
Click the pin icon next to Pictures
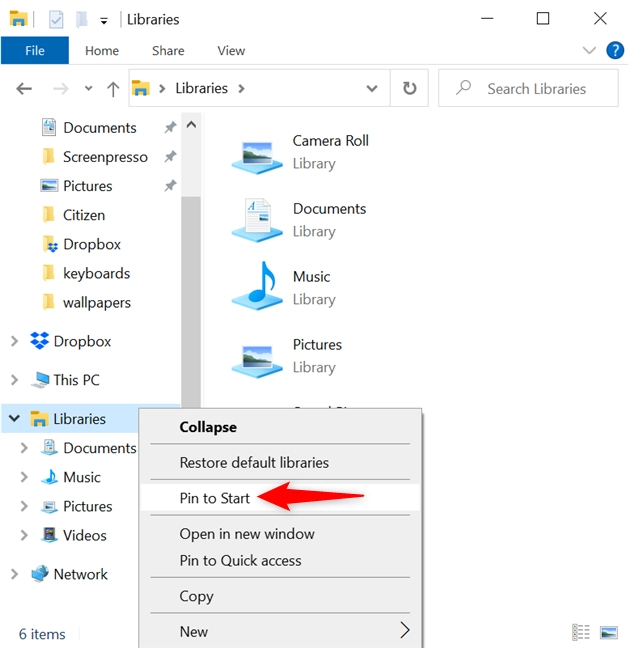tap(170, 186)
